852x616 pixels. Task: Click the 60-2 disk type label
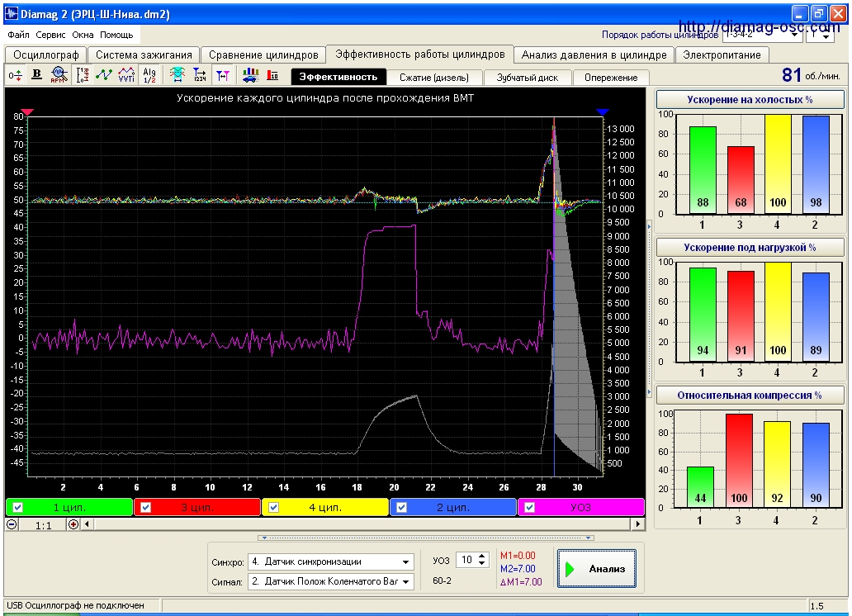point(443,580)
